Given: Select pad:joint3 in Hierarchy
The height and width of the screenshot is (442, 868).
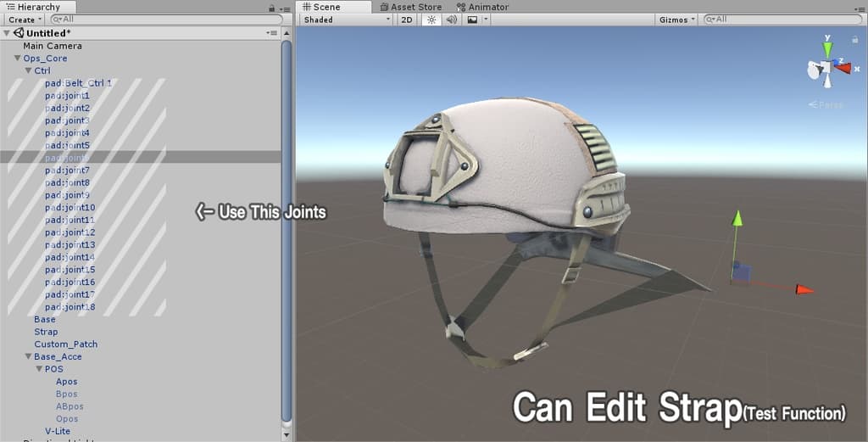Looking at the screenshot, I should 67,120.
